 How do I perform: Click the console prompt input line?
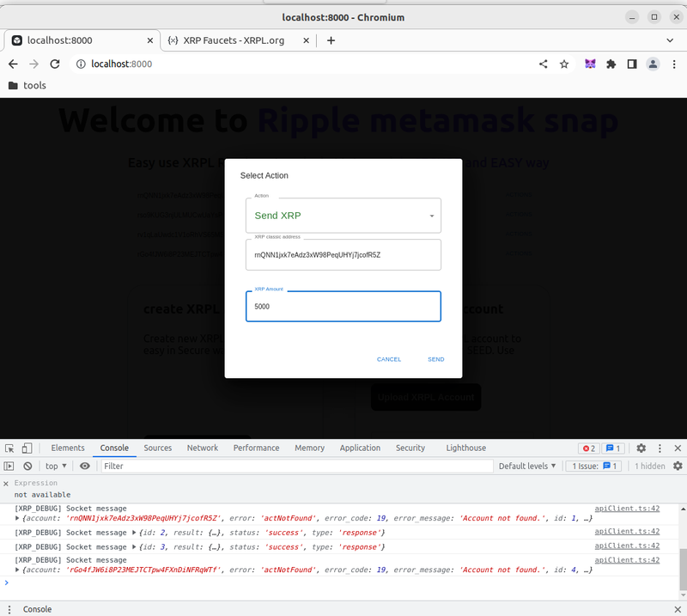(x=342, y=582)
